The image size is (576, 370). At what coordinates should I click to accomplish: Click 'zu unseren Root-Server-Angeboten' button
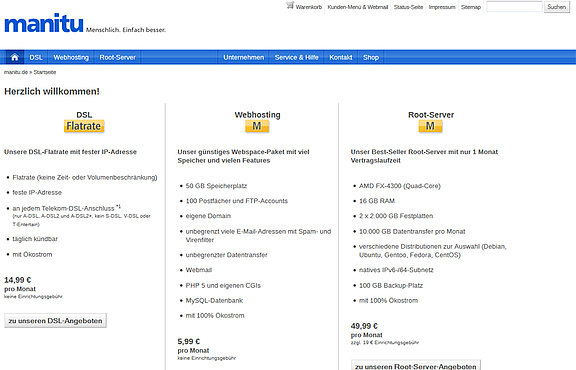[416, 366]
